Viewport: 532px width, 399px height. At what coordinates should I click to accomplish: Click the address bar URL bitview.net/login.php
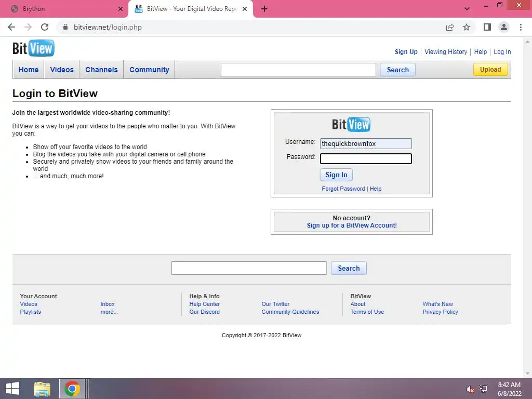click(x=108, y=27)
